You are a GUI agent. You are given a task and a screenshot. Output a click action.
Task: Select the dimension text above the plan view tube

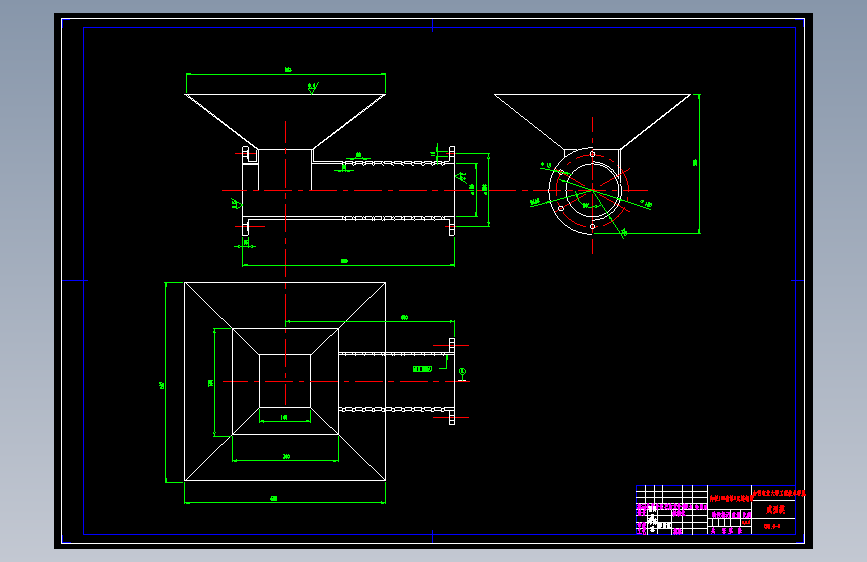point(404,318)
